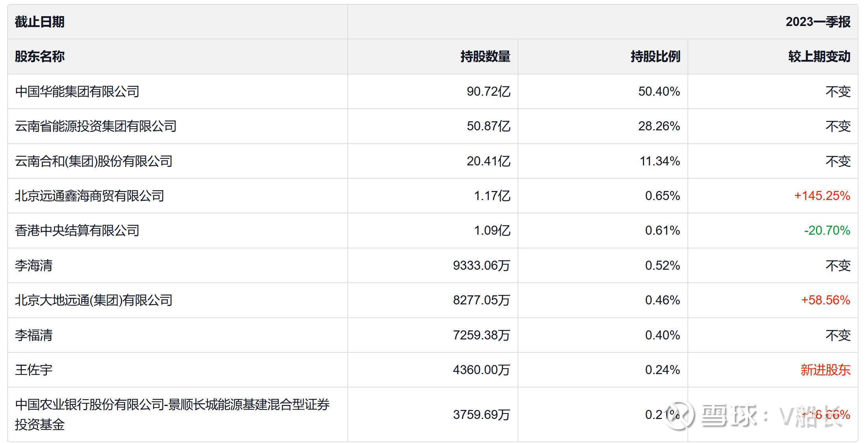
Task: Click the 1.09亿 holding value
Action: (492, 230)
